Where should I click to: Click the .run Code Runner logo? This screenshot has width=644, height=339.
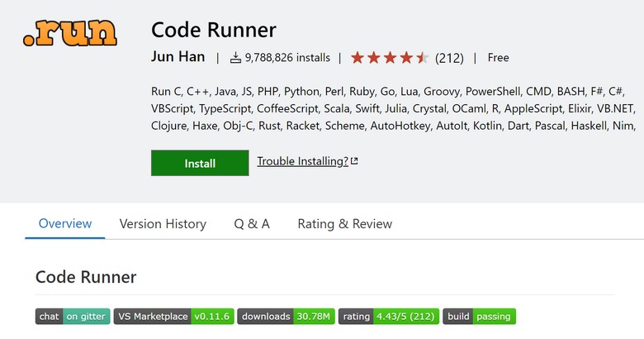(x=70, y=33)
